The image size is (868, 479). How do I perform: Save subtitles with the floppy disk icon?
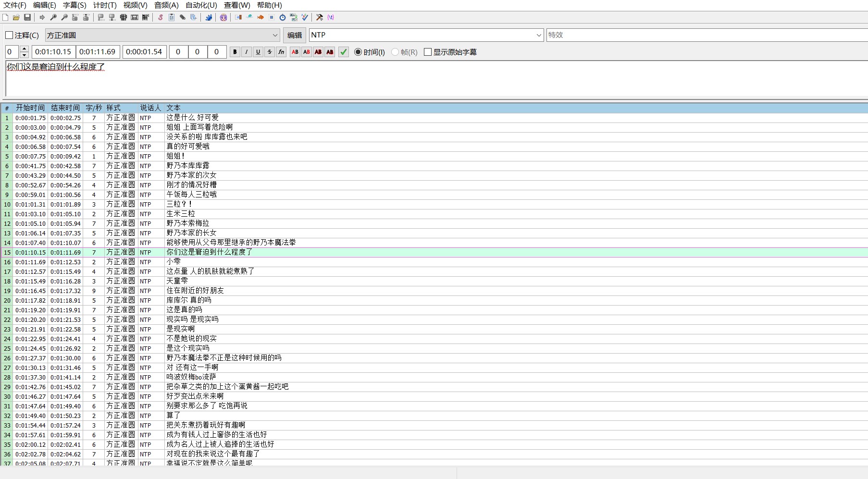pyautogui.click(x=27, y=17)
